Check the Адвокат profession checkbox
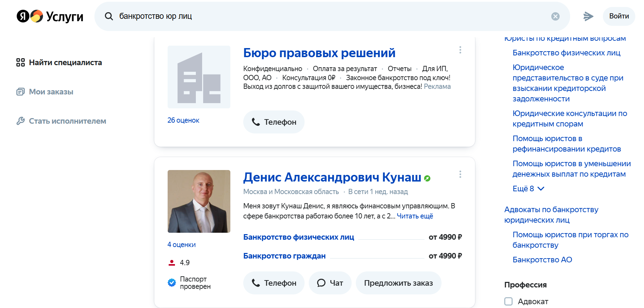 pos(508,301)
